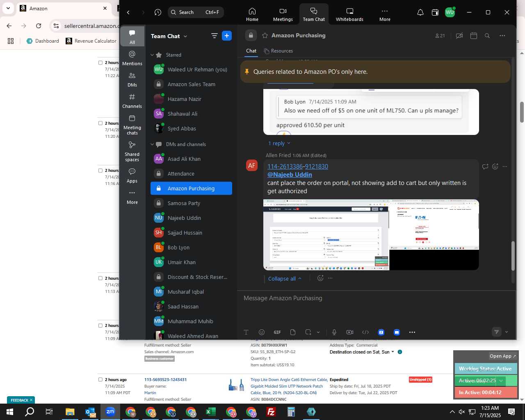The image size is (525, 420).
Task: Select the Chat tab in Amazon Purchasing
Action: 251,51
